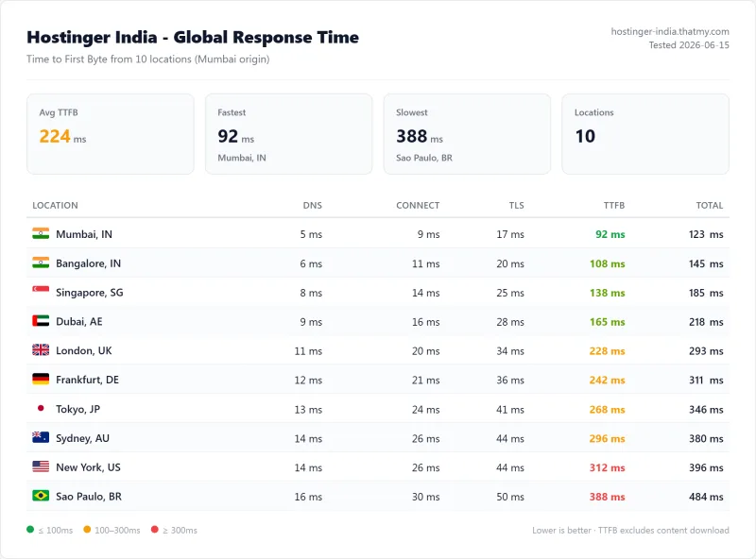This screenshot has height=559, width=756.
Task: Click the Fastest 92 ms card
Action: pyautogui.click(x=289, y=134)
